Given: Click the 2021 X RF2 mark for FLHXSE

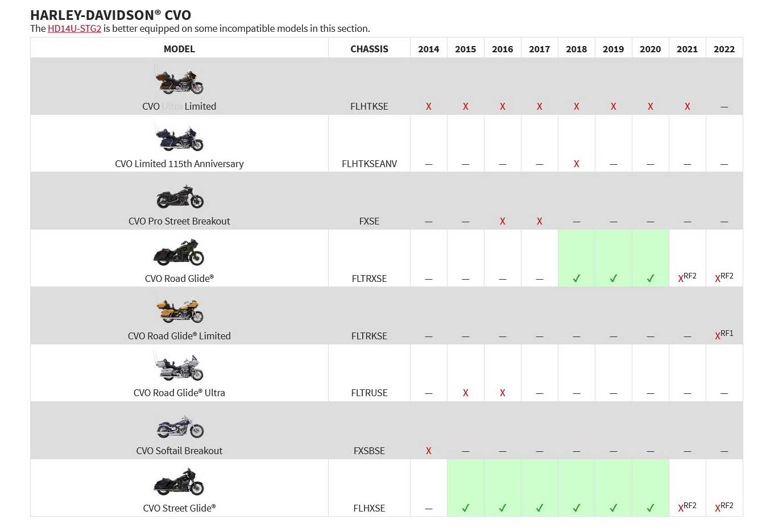Looking at the screenshot, I should 688,507.
